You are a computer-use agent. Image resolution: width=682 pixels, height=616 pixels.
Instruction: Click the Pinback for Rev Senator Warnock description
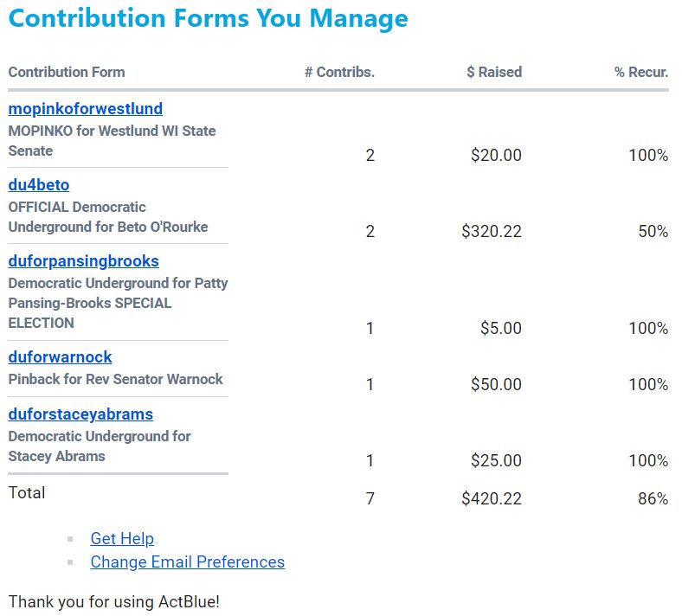[115, 379]
